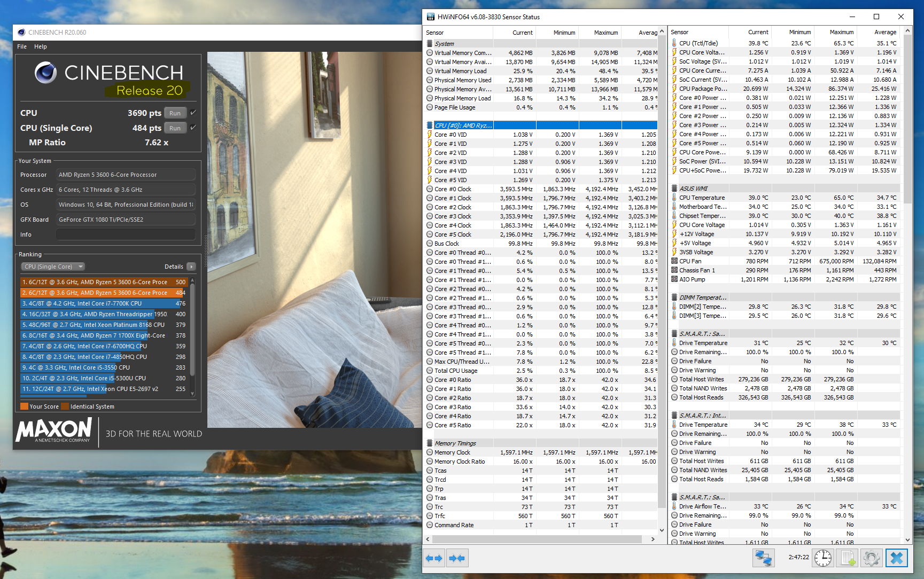Toggle the checkbox next to CPU Run

[193, 113]
